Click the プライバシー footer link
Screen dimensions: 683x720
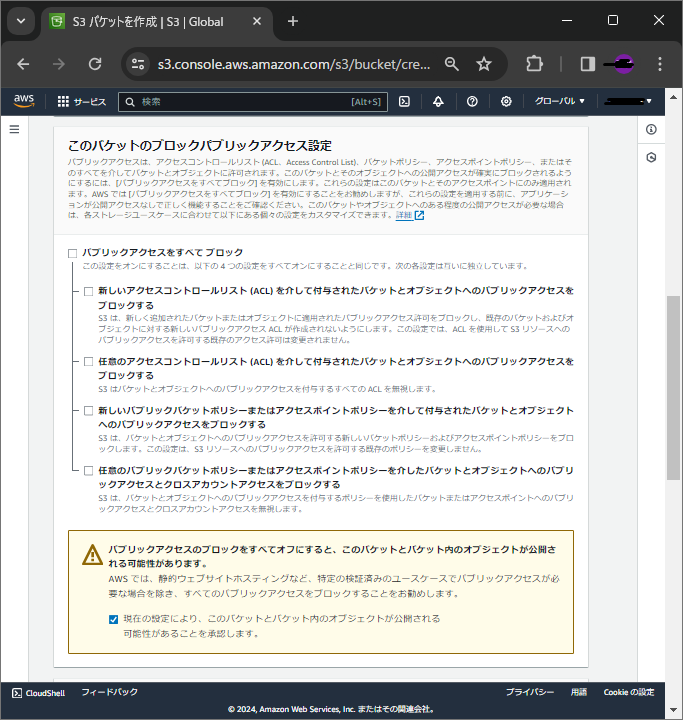click(x=530, y=692)
